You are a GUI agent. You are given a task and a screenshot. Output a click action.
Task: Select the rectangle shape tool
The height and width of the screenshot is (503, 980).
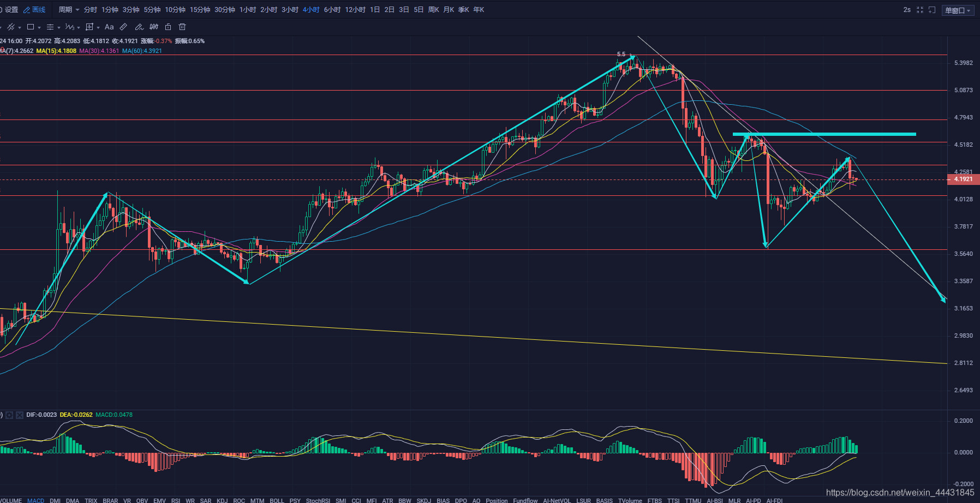point(31,27)
